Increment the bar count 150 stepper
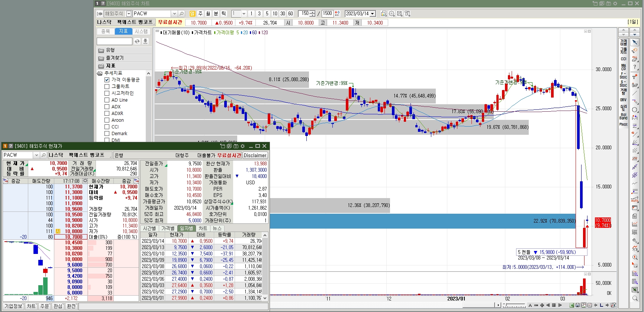 (x=313, y=12)
